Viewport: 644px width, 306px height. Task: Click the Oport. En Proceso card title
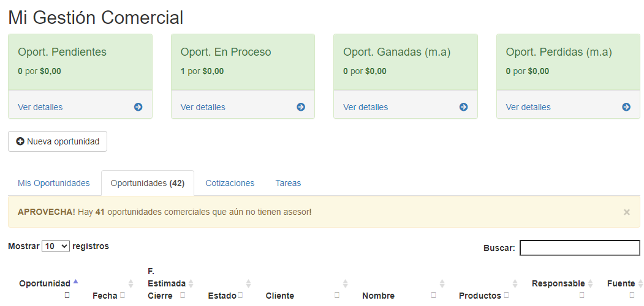[x=226, y=52]
